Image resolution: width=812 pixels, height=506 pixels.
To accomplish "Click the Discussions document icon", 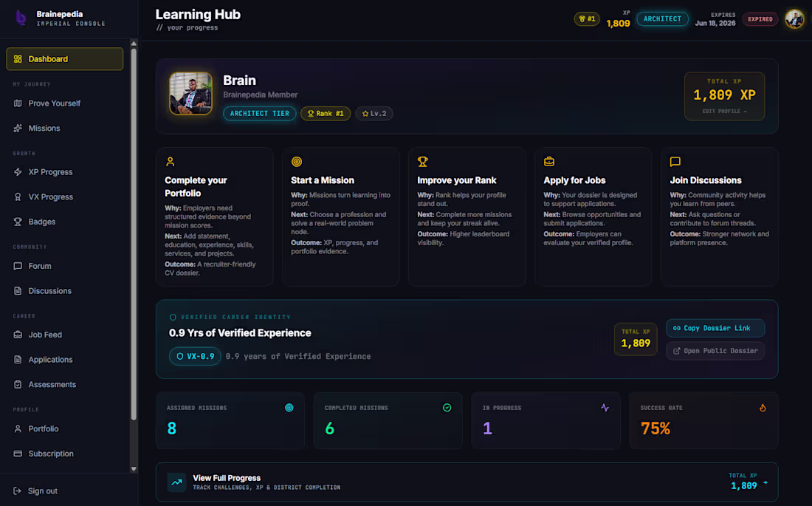I will pos(18,291).
